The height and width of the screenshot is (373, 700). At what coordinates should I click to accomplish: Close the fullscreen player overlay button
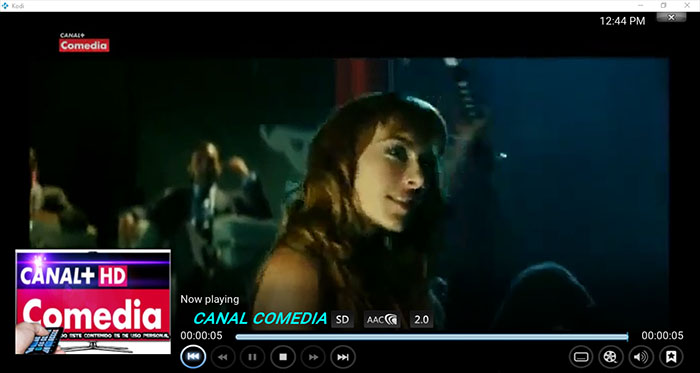[671, 17]
